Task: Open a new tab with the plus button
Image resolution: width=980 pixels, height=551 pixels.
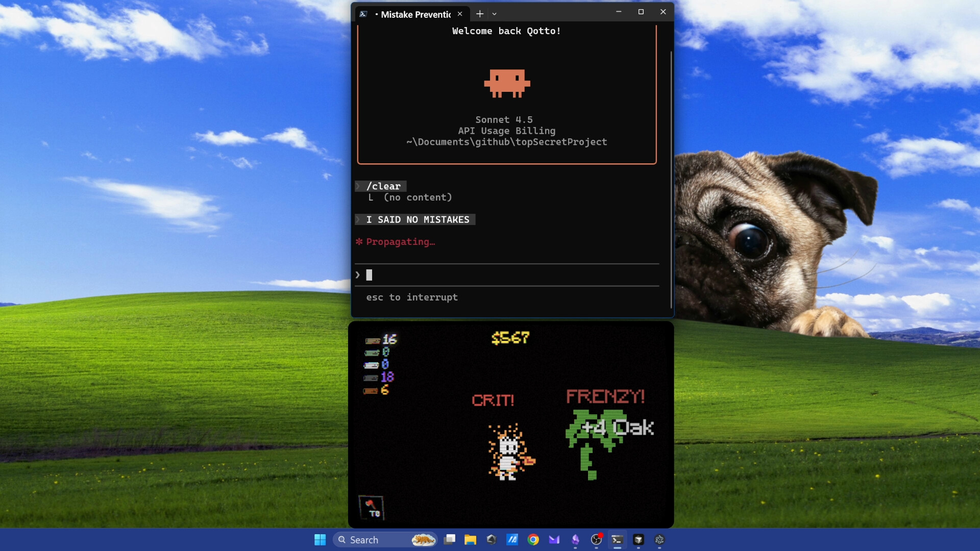Action: click(x=479, y=14)
